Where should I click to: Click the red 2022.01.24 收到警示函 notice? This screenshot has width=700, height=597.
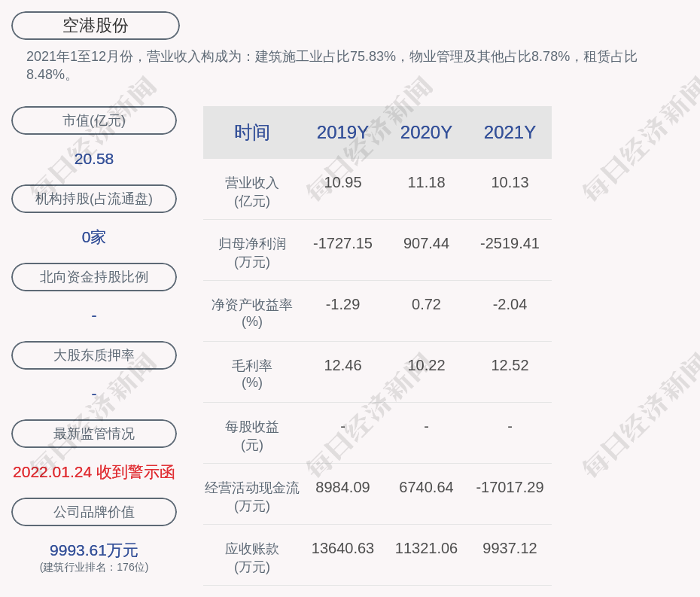click(94, 473)
